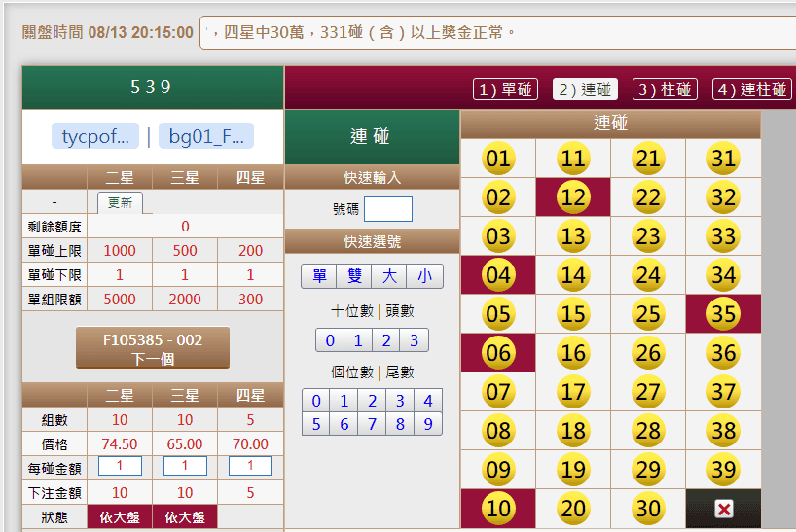796x532 pixels.
Task: Click ball number 39
Action: tap(723, 470)
